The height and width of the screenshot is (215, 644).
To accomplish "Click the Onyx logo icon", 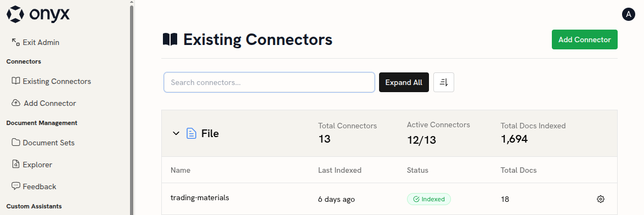I will tap(15, 14).
